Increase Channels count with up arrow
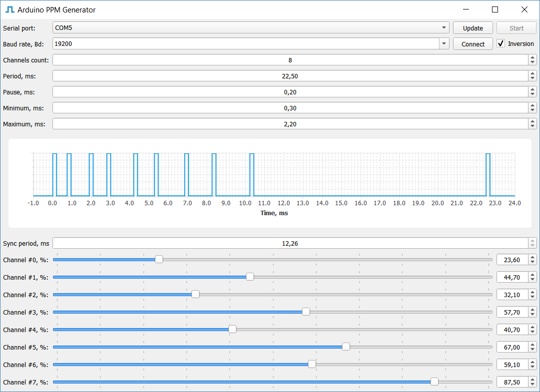The height and width of the screenshot is (392, 540). point(532,57)
